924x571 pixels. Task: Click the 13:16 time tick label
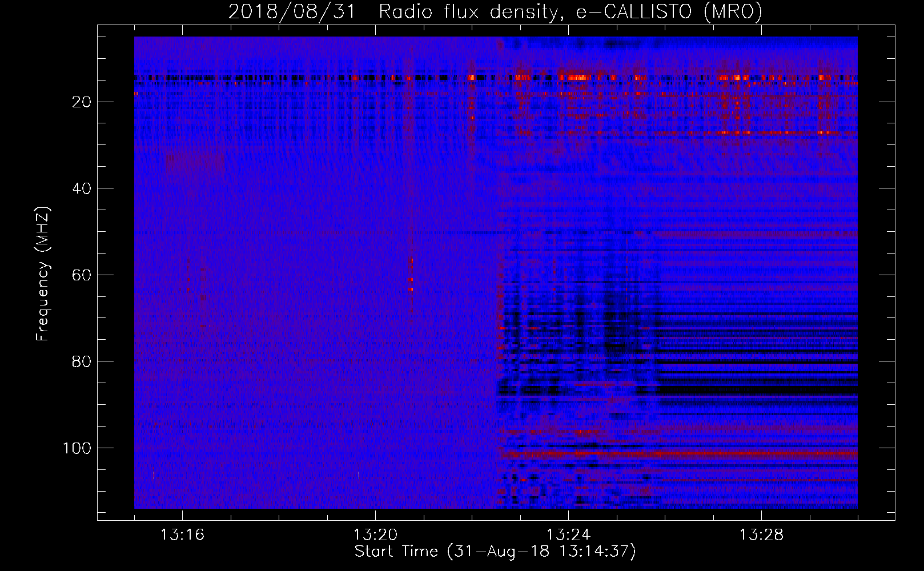[x=182, y=535]
